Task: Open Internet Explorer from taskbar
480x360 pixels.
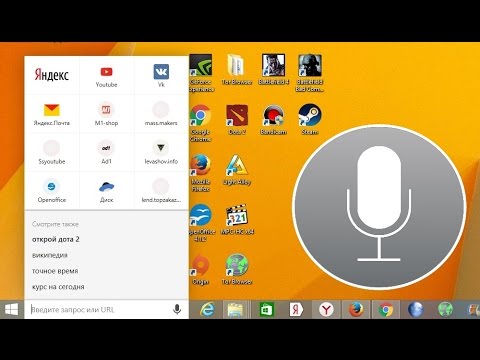Action: (x=207, y=310)
